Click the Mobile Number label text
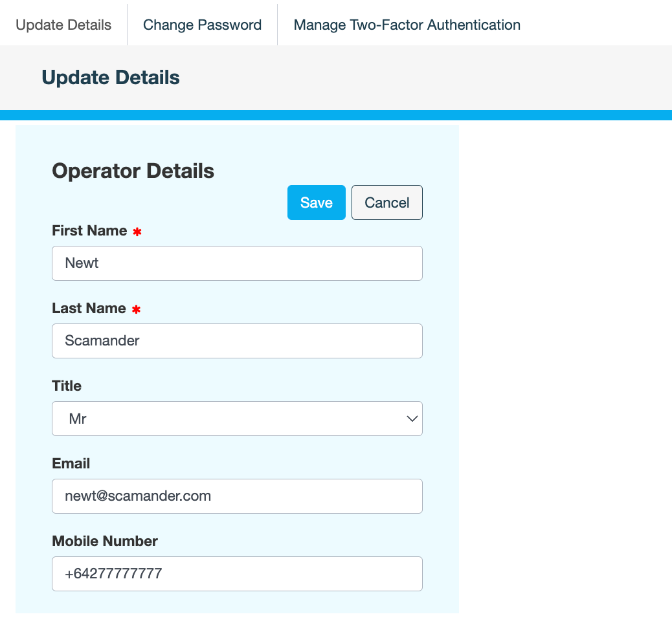 [105, 541]
